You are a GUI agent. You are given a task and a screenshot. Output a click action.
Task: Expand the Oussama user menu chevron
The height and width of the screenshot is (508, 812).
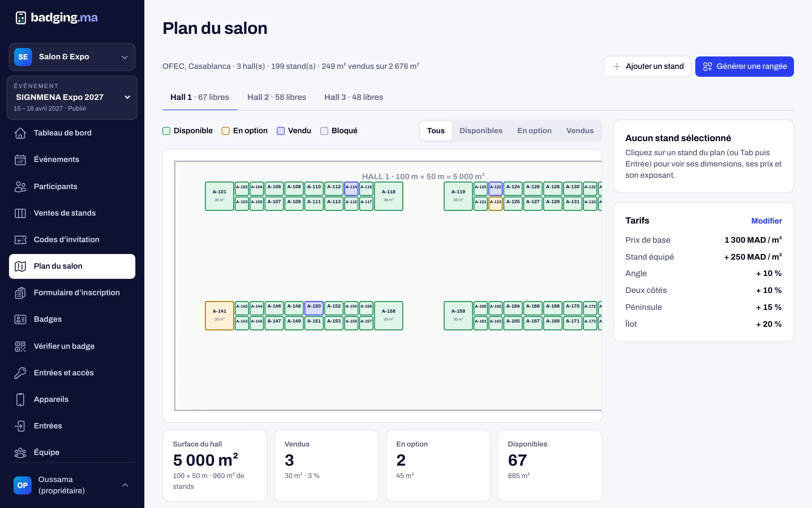[125, 485]
